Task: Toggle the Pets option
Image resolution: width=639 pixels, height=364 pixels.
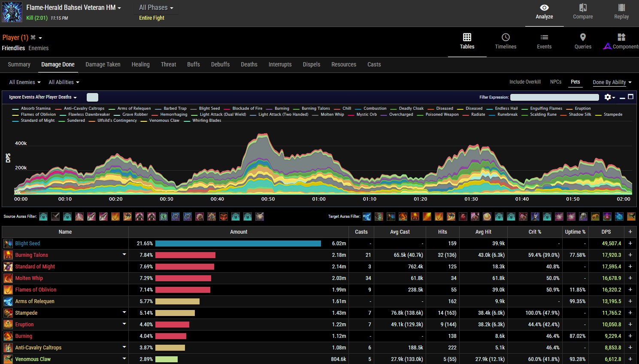Action: 575,82
